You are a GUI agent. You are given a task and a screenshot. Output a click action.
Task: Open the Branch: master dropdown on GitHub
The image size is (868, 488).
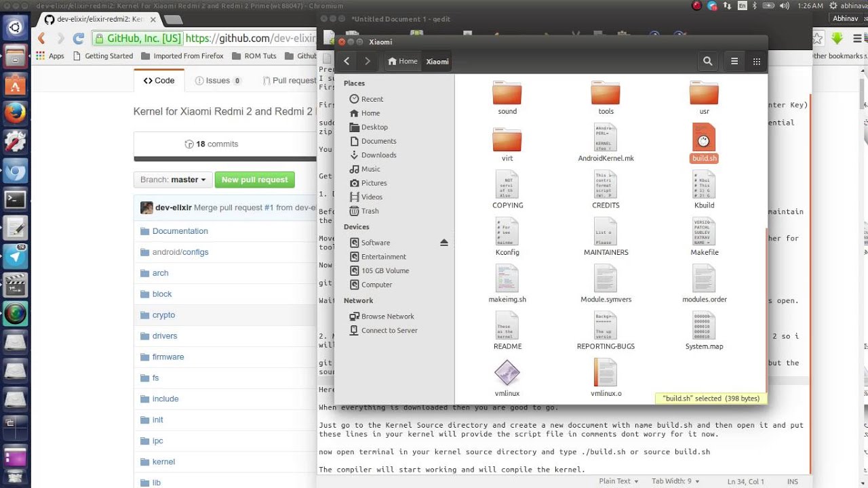pos(173,180)
